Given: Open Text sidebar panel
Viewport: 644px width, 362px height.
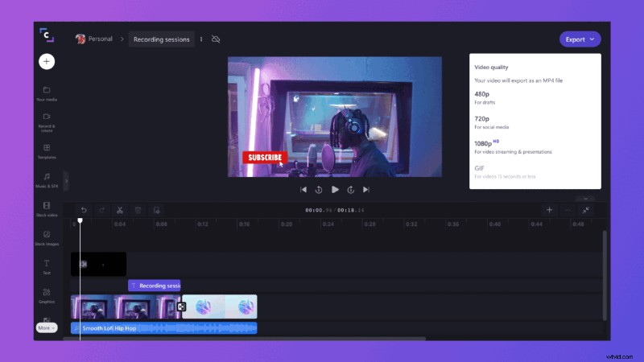Looking at the screenshot, I should [47, 267].
